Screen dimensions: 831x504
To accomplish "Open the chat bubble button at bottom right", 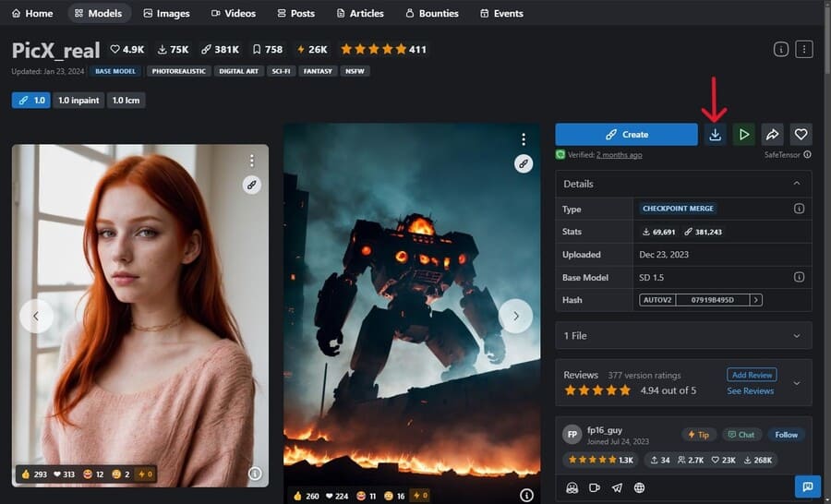I will [x=808, y=486].
